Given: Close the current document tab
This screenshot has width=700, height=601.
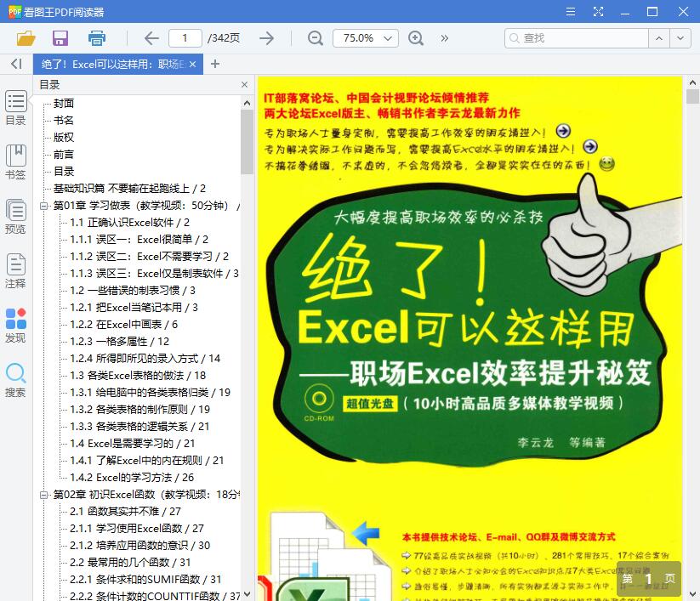Looking at the screenshot, I should pyautogui.click(x=192, y=65).
